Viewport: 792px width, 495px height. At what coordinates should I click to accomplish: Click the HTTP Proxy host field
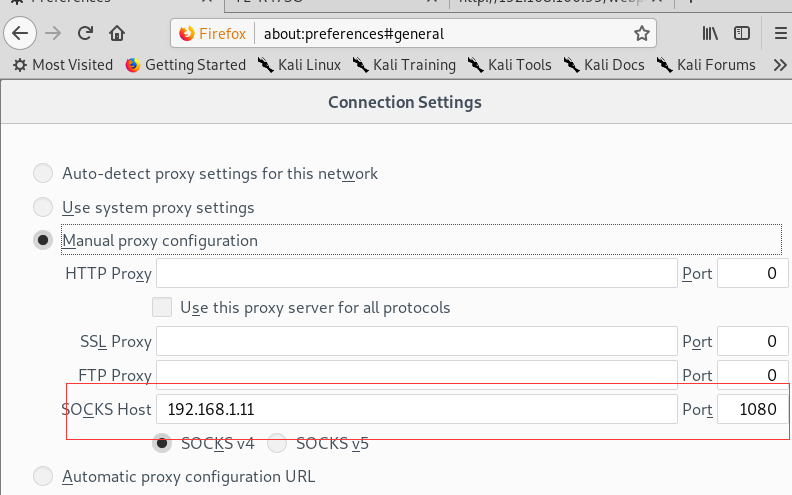pyautogui.click(x=416, y=273)
